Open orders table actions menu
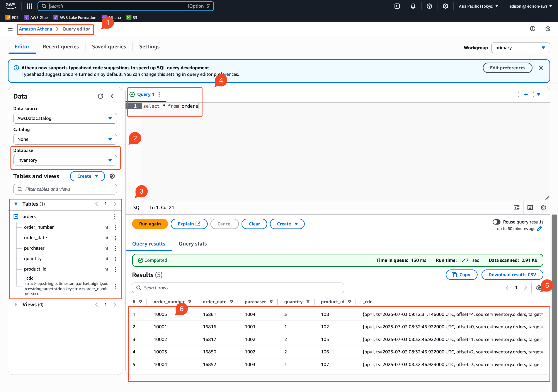The height and width of the screenshot is (392, 558). coord(115,216)
